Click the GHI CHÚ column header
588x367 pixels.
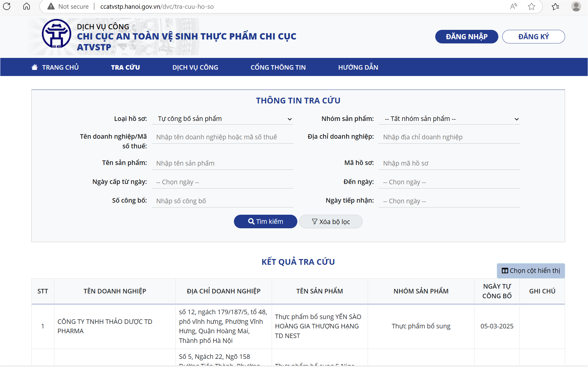click(x=542, y=291)
